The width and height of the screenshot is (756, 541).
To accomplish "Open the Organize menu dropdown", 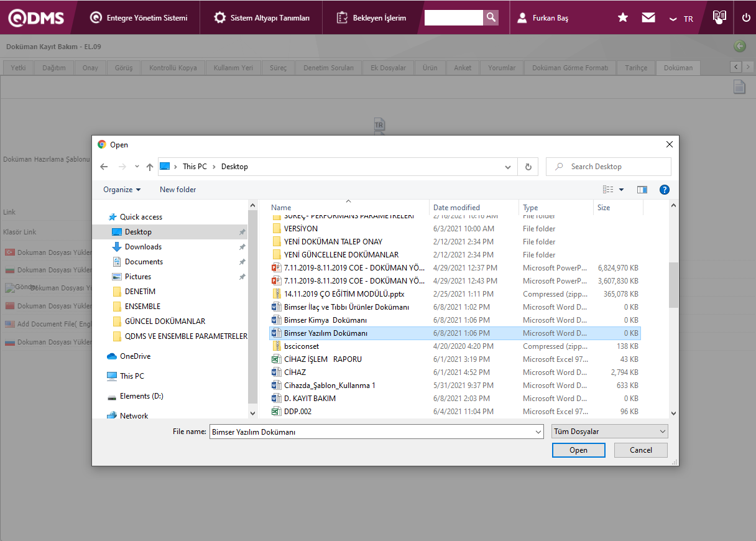I will (122, 190).
